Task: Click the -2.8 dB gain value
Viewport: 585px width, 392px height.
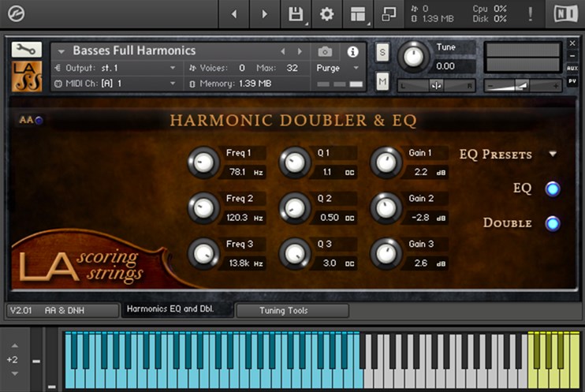Action: [427, 218]
